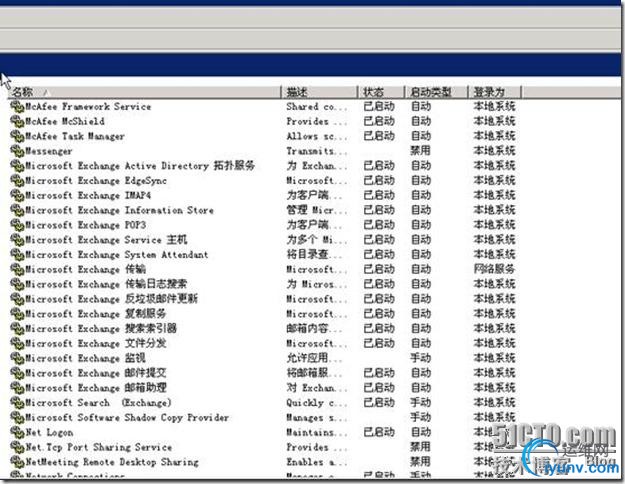Click 'Quickly c...' description of Microsoft Search

317,403
